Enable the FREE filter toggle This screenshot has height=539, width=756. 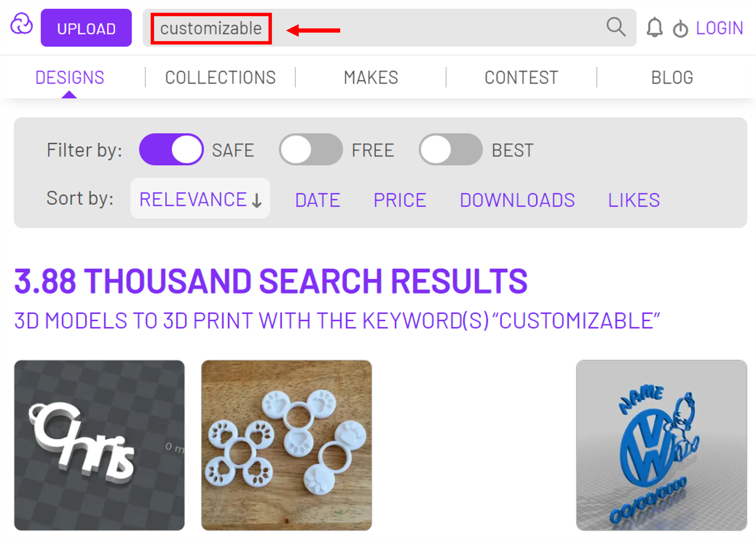(310, 149)
